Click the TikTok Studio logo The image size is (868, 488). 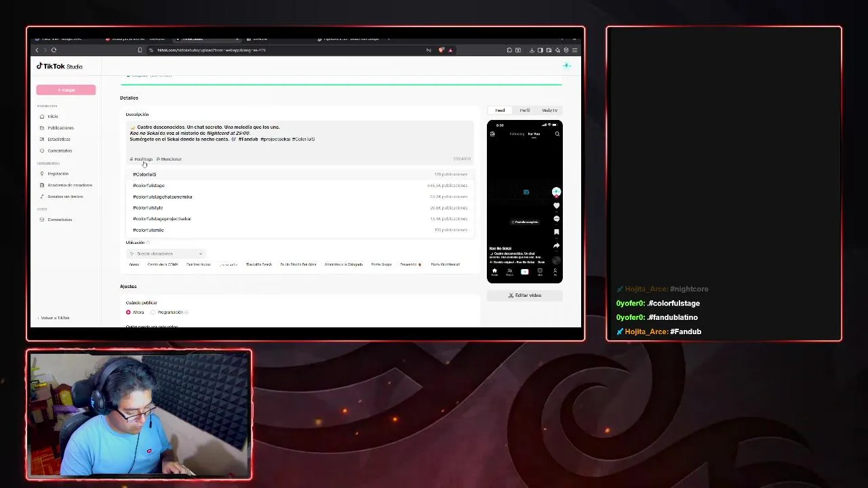[60, 66]
